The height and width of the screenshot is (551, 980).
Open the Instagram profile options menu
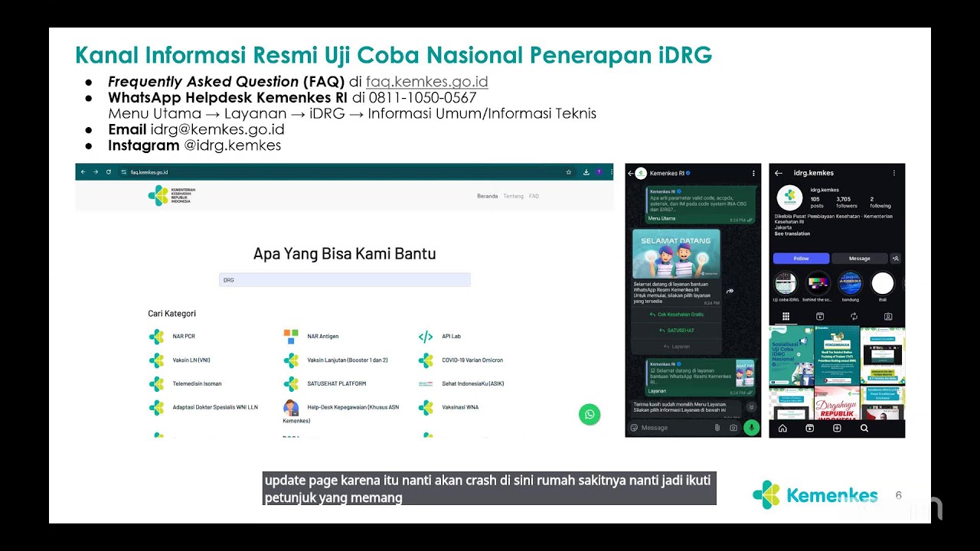894,173
